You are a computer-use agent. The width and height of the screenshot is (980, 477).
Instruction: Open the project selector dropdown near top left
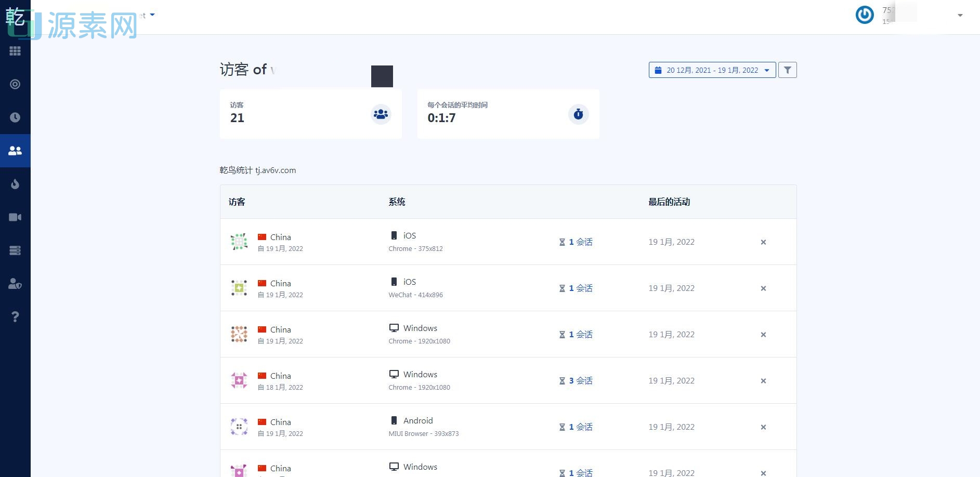151,15
